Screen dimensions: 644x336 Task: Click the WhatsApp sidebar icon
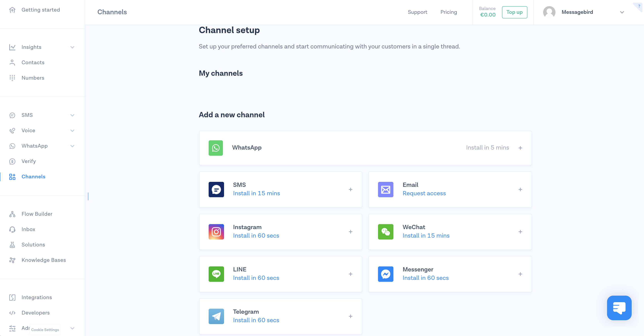point(12,146)
